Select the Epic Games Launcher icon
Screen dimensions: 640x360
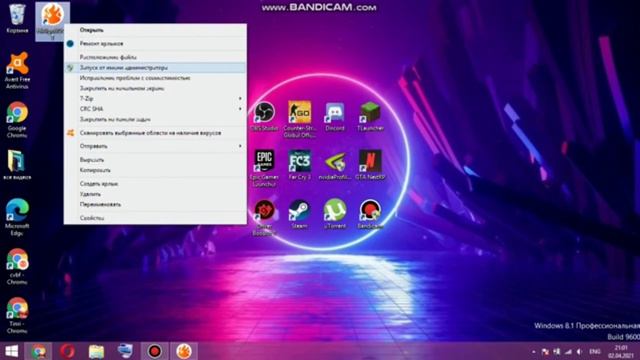(x=264, y=168)
